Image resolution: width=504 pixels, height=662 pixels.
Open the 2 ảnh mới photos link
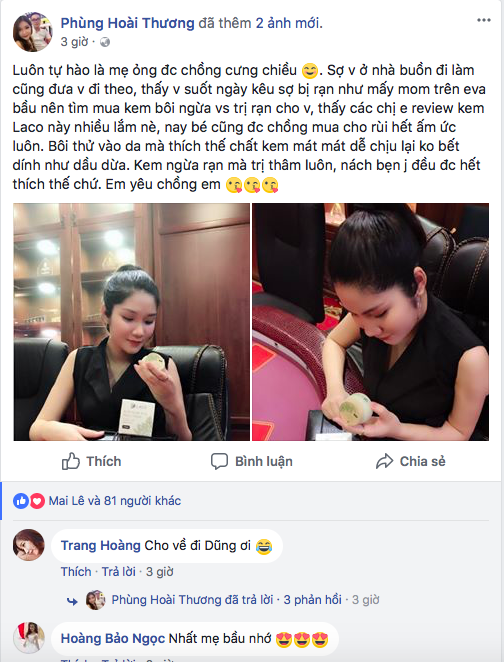coord(287,23)
